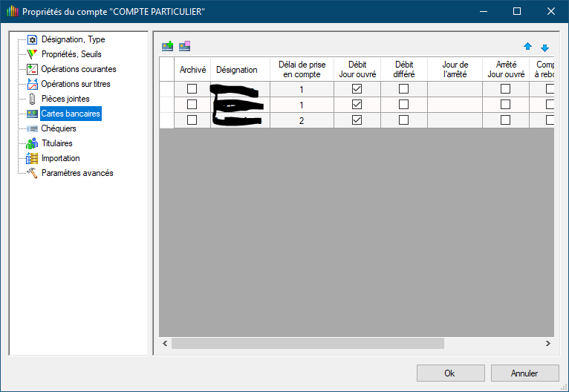Move selected card down with blue arrow
The width and height of the screenshot is (569, 392).
[544, 48]
